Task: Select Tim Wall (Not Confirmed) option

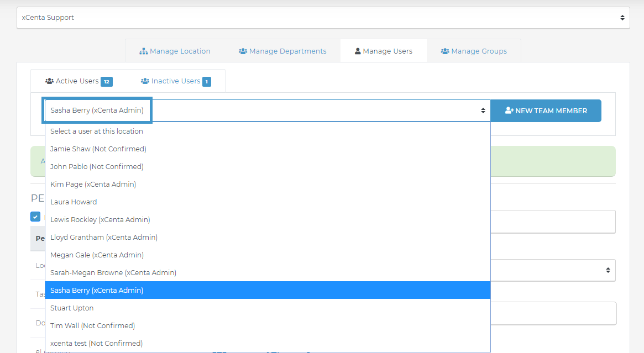Action: pos(268,325)
